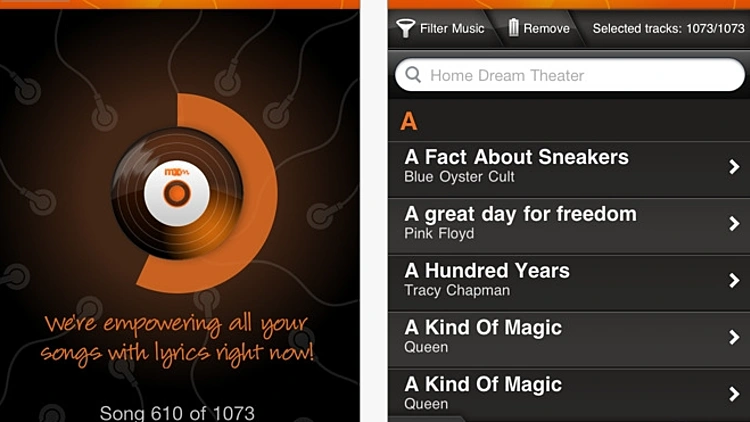Expand A great day for freedom arrow
Screen dimensions: 750x422
[x=734, y=223]
